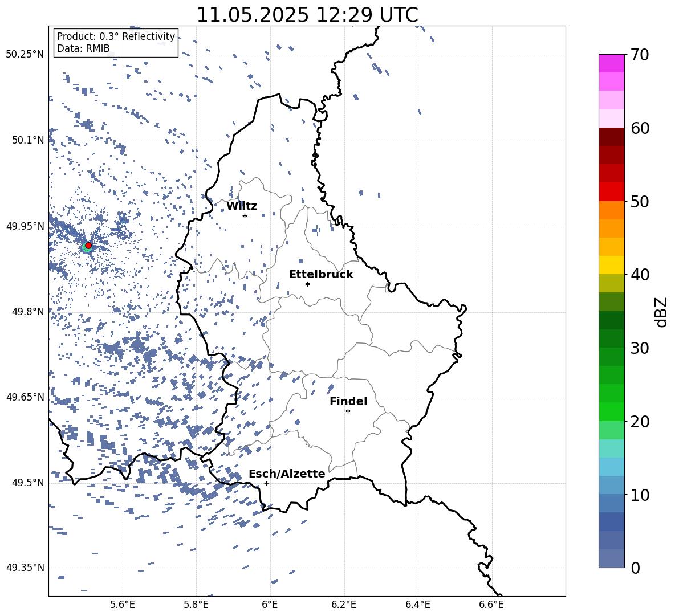
Task: Click the dBZ colorbar axis label
Action: 662,312
